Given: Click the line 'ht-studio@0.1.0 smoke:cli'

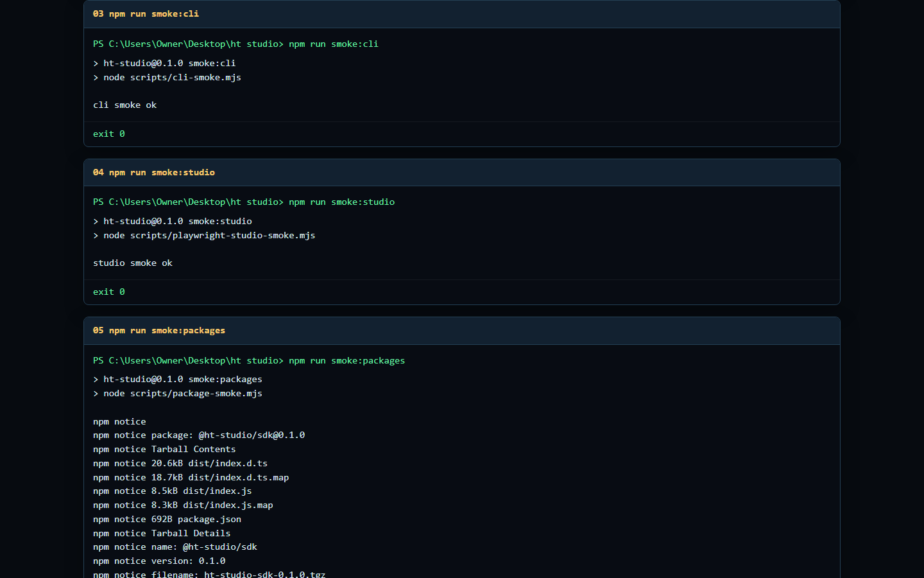Looking at the screenshot, I should [164, 63].
